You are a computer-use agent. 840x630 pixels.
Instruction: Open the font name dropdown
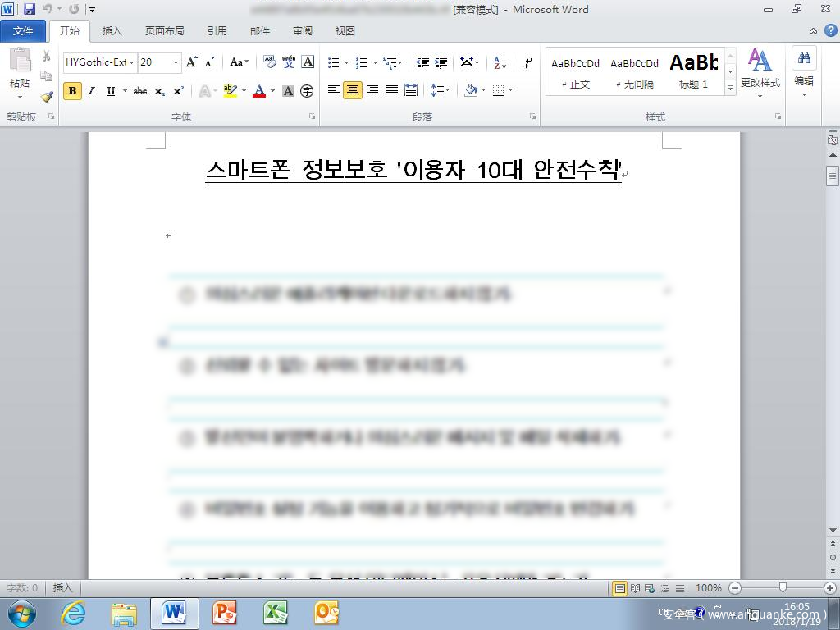(131, 62)
